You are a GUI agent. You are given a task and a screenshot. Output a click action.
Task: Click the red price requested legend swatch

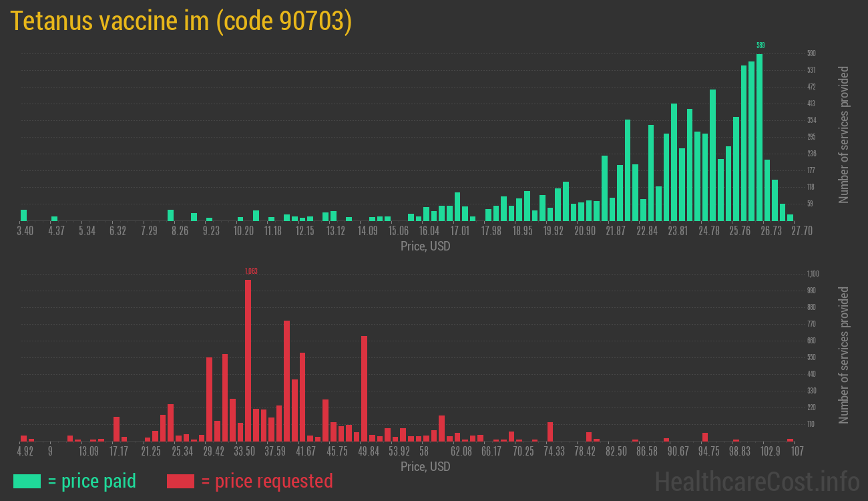click(180, 481)
